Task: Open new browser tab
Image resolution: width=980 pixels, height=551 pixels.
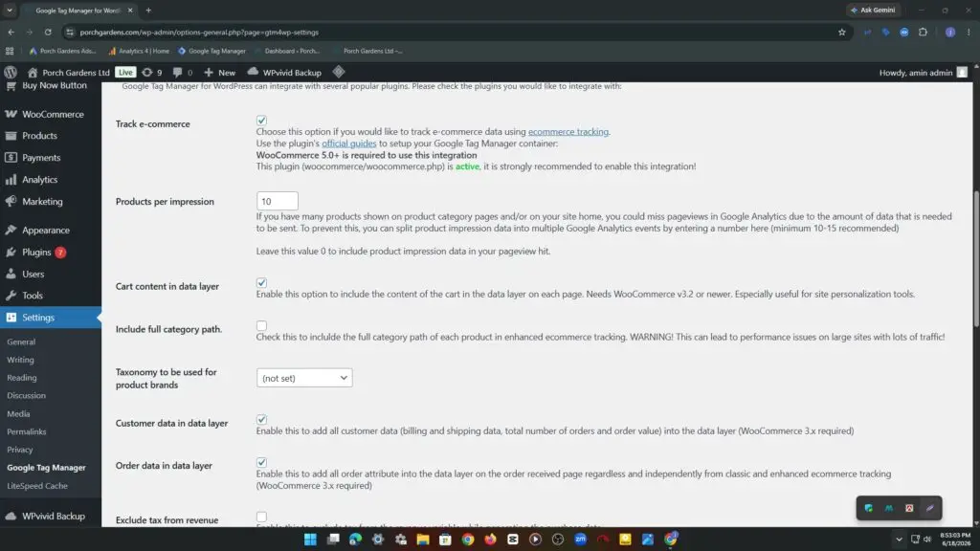Action: point(148,10)
